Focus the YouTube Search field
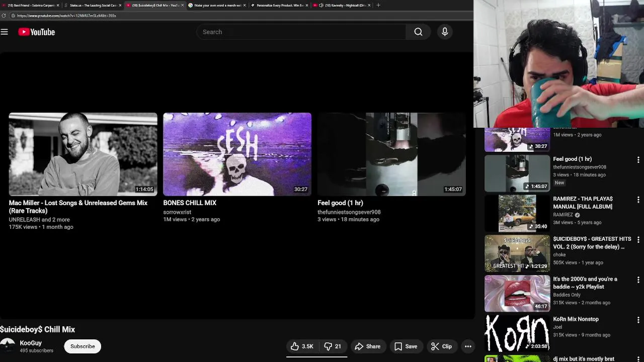 click(x=301, y=32)
